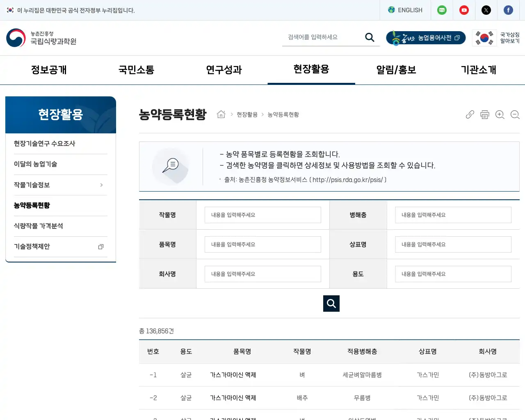
Task: Run a search with the header magnifier icon
Action: click(x=370, y=37)
